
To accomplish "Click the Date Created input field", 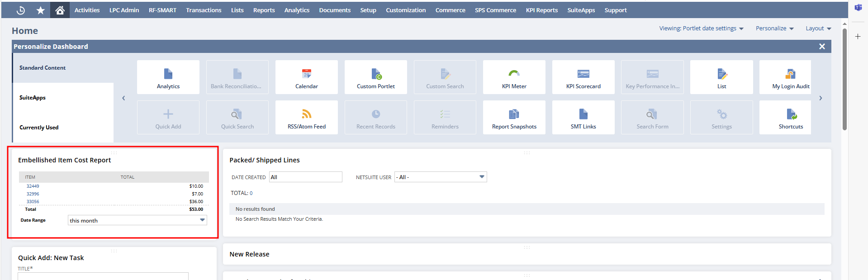I will tap(305, 177).
